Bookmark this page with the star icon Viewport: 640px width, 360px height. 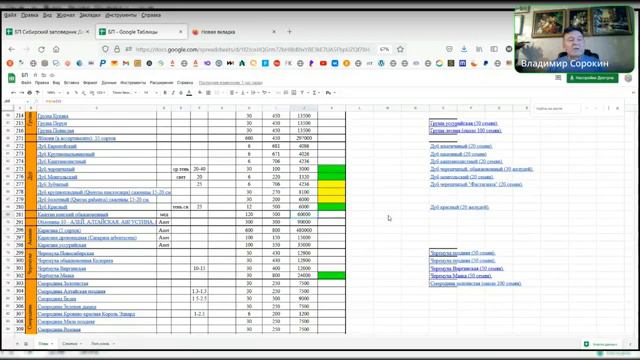400,49
